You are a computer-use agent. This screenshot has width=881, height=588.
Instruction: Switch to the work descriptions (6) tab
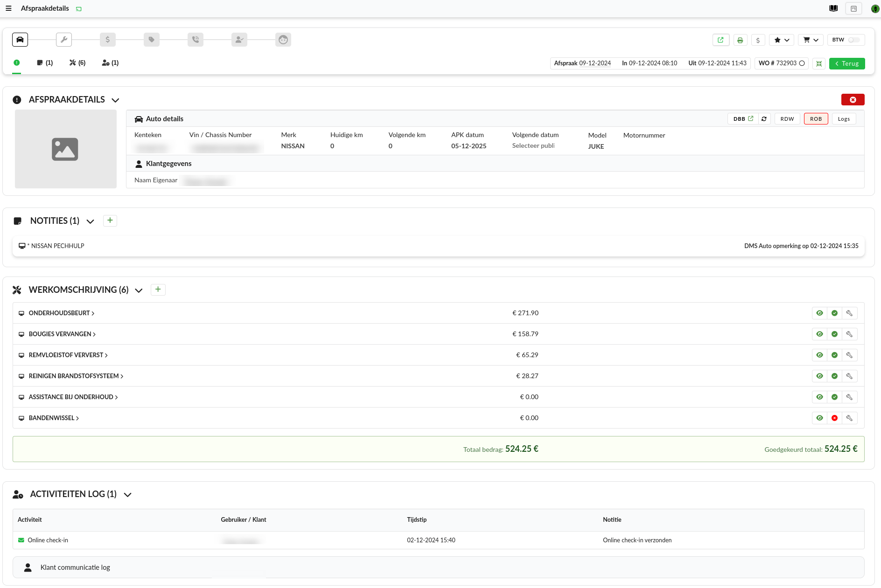point(77,63)
